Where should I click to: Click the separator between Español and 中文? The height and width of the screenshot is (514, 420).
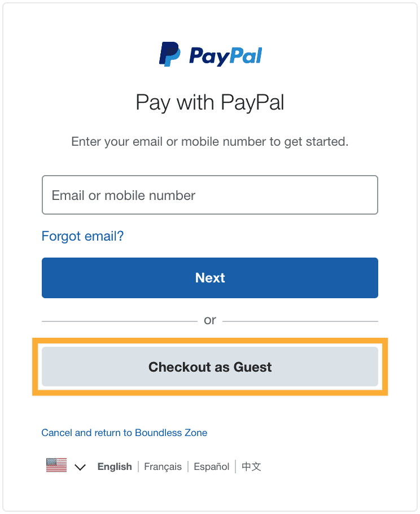point(235,467)
